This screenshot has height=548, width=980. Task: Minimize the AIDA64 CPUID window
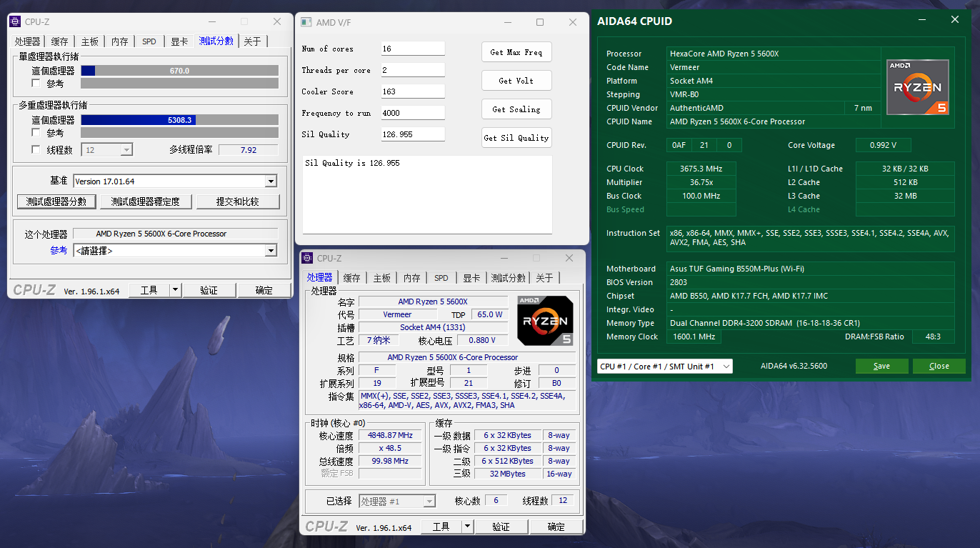tap(924, 20)
